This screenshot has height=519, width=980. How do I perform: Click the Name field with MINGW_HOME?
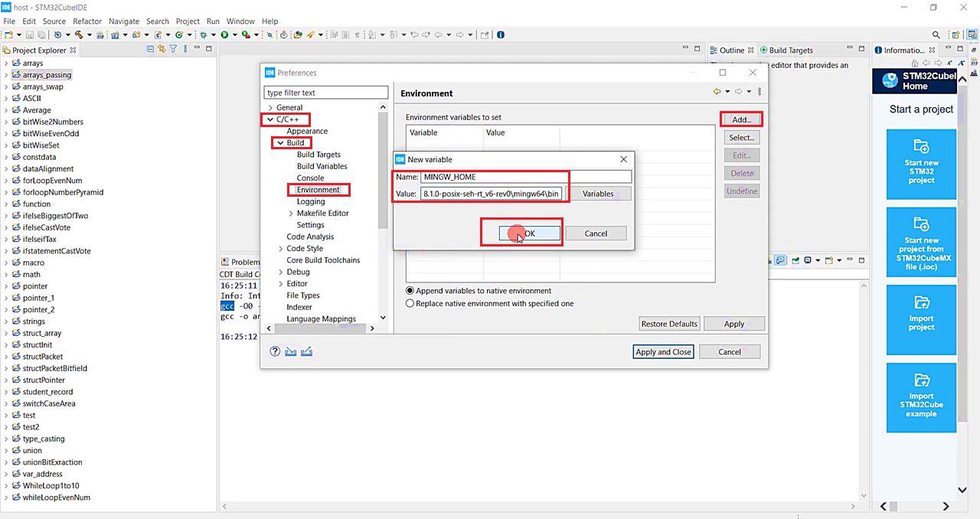click(526, 177)
